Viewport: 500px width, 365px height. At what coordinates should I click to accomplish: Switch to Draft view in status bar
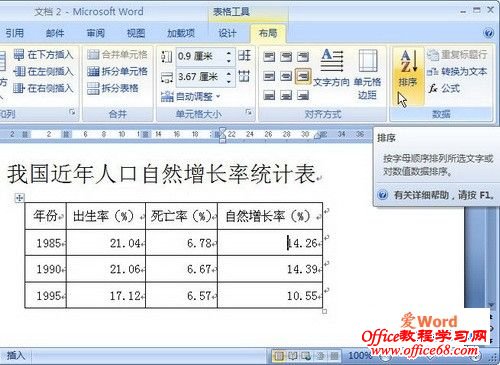coord(334,356)
